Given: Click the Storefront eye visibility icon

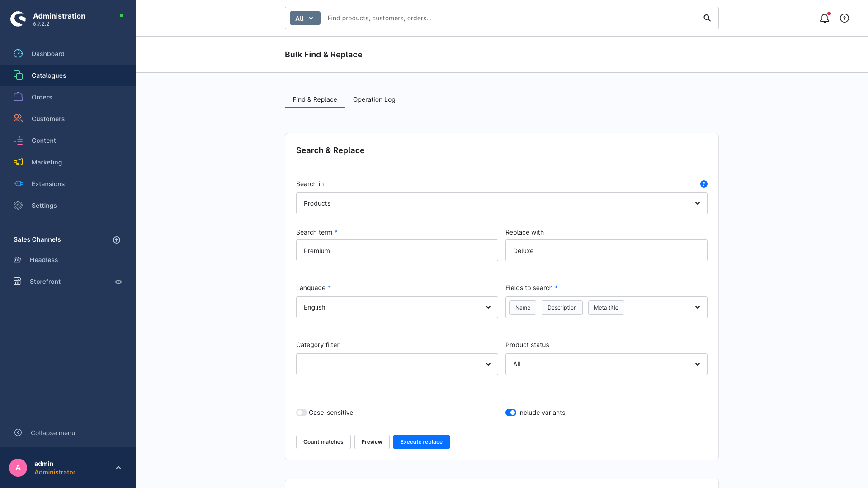Looking at the screenshot, I should point(118,282).
